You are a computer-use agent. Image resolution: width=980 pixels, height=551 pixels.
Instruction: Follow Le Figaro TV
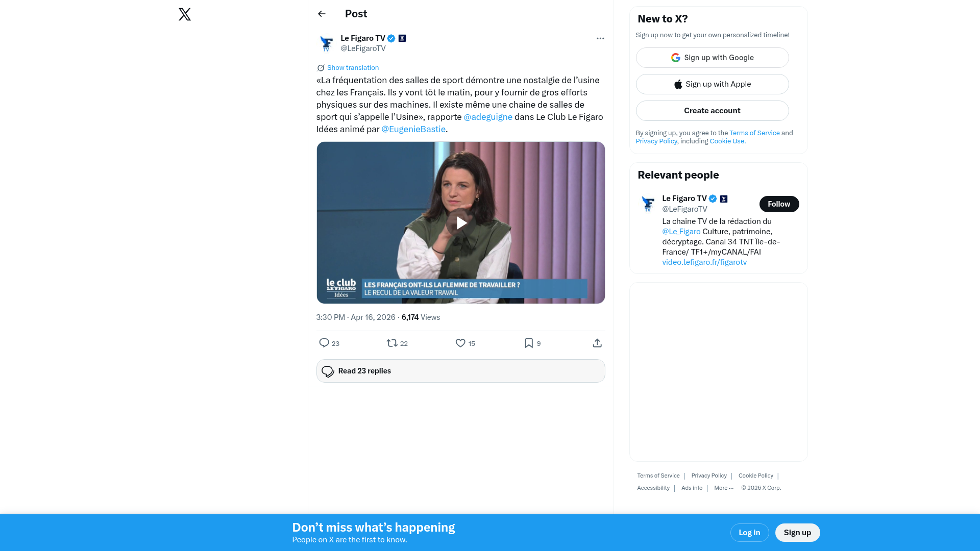pos(779,204)
